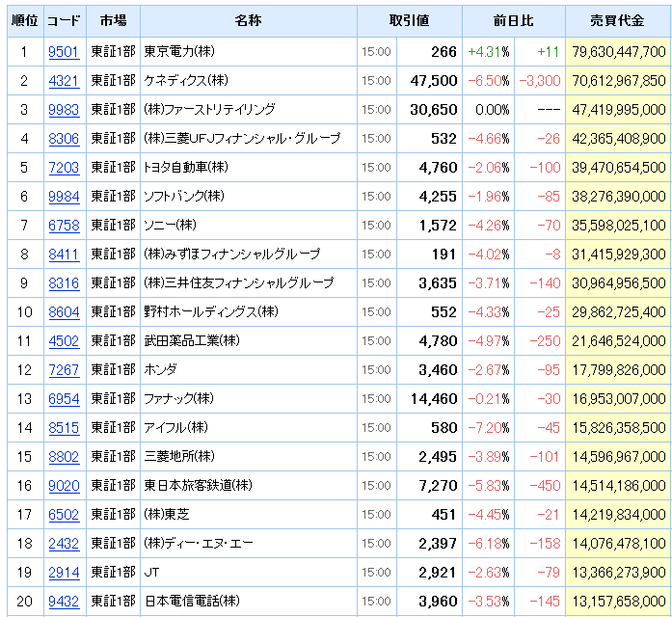
Task: Open stock code 8515 link
Action: 64,428
